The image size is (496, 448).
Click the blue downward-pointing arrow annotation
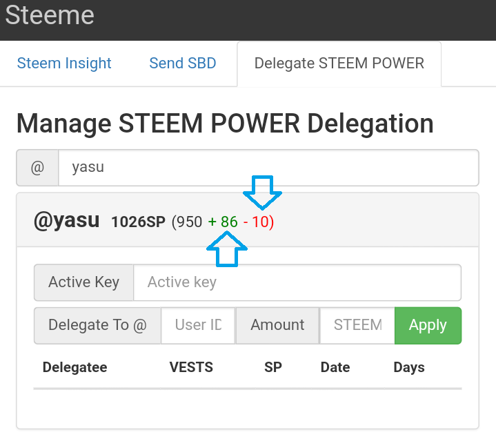[x=263, y=193]
